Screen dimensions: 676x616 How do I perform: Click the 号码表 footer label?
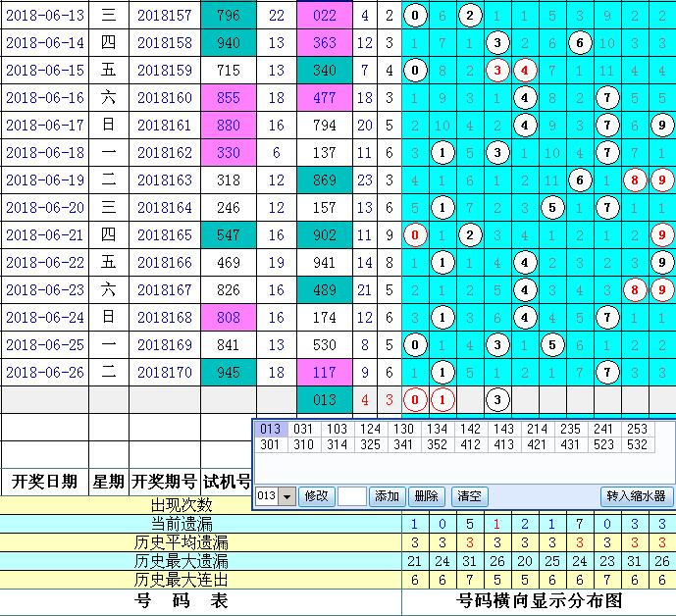182,600
